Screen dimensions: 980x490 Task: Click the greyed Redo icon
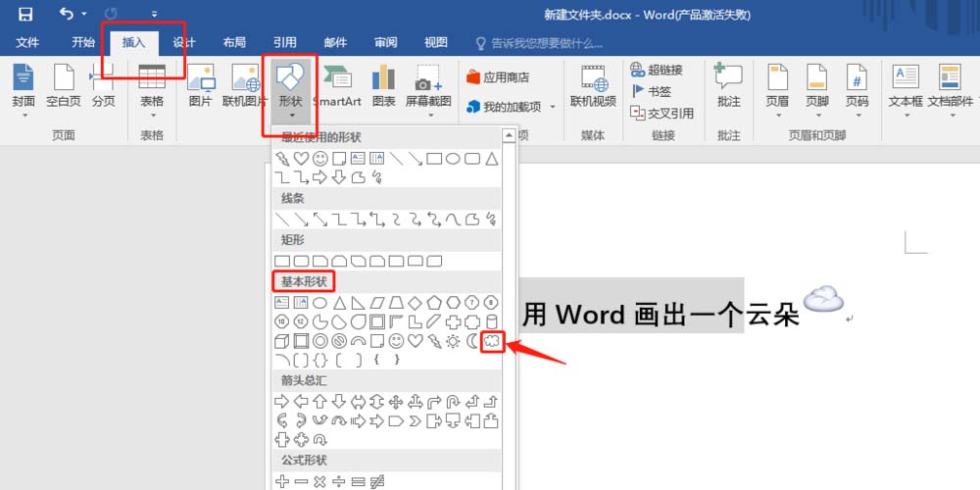[111, 13]
